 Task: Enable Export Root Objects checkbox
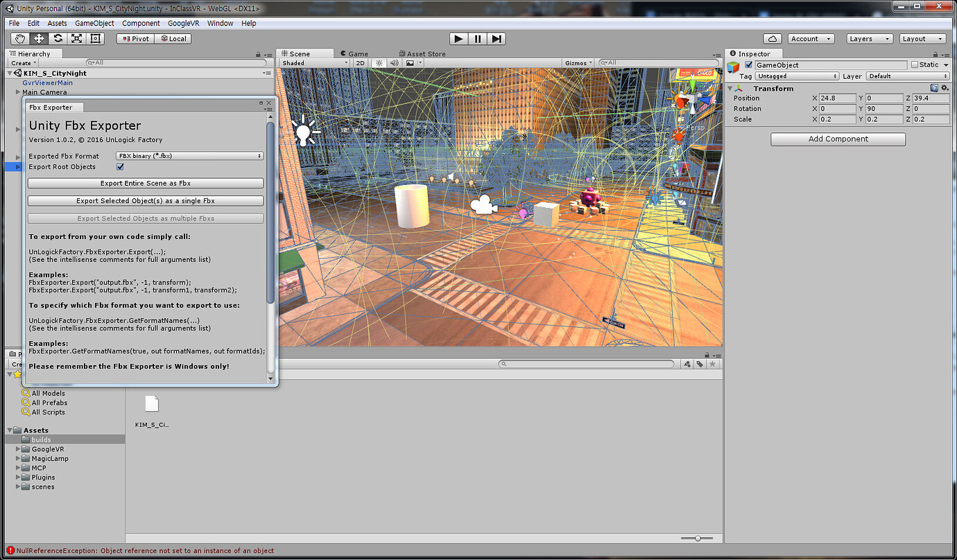point(119,166)
